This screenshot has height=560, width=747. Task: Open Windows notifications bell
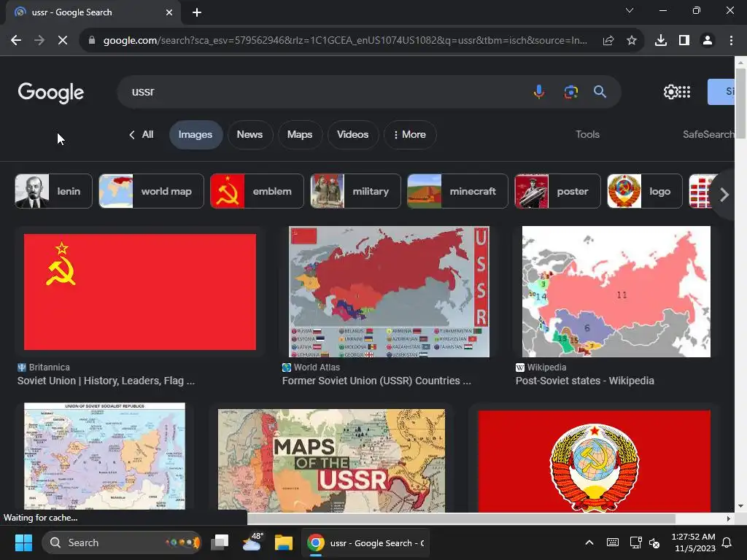pos(727,542)
